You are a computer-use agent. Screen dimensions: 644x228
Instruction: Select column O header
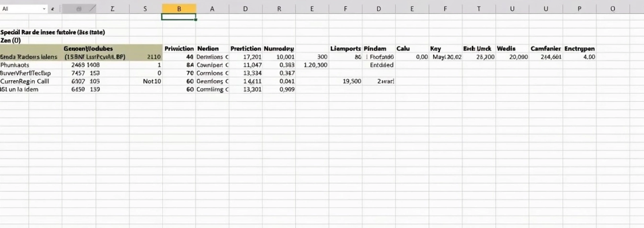(613, 9)
